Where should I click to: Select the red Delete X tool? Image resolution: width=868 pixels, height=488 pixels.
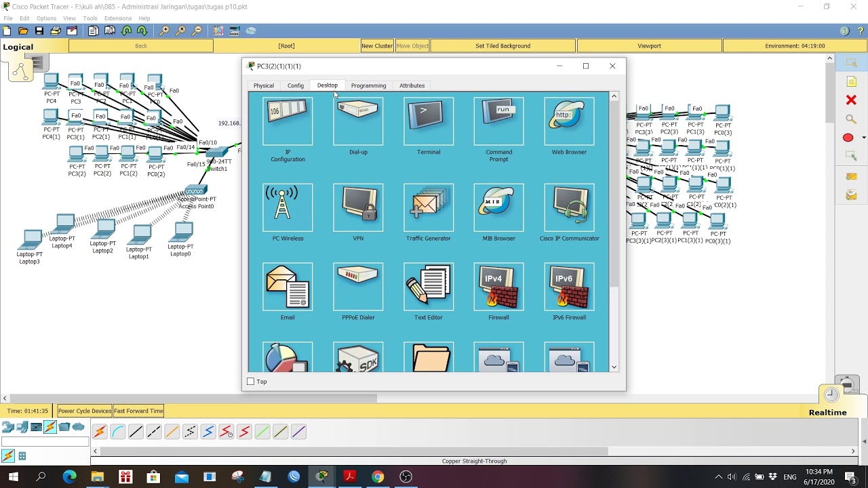851,100
